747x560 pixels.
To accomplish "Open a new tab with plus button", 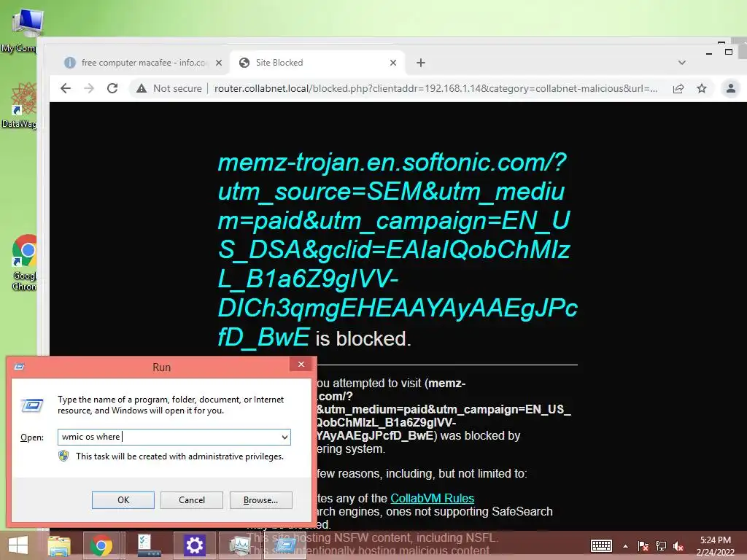I will click(421, 63).
